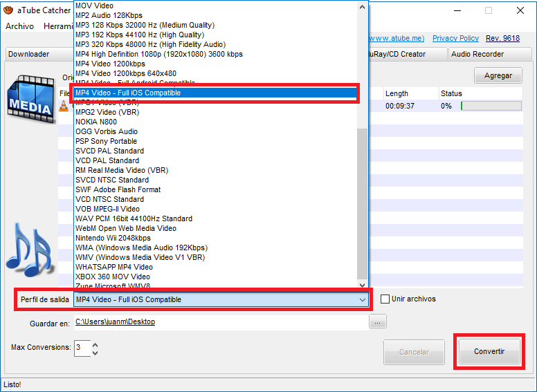
Task: Click the dropdown list scrollbar thumb
Action: tap(362, 204)
